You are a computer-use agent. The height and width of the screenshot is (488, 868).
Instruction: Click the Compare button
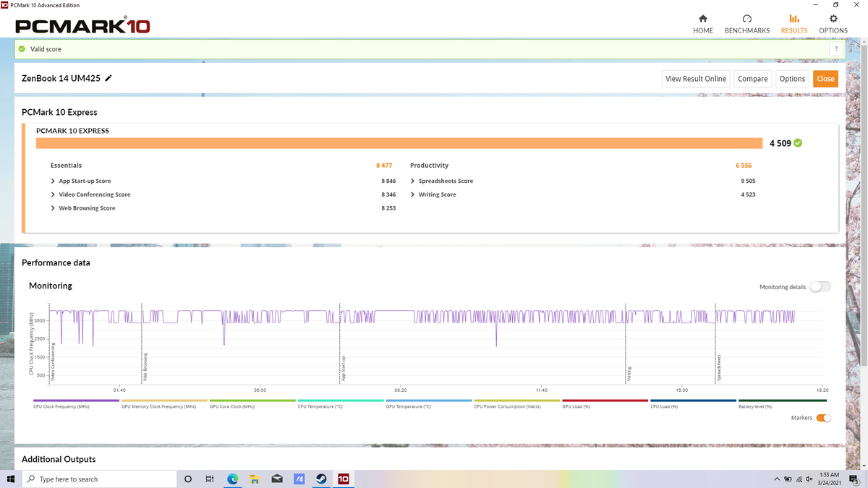click(752, 79)
